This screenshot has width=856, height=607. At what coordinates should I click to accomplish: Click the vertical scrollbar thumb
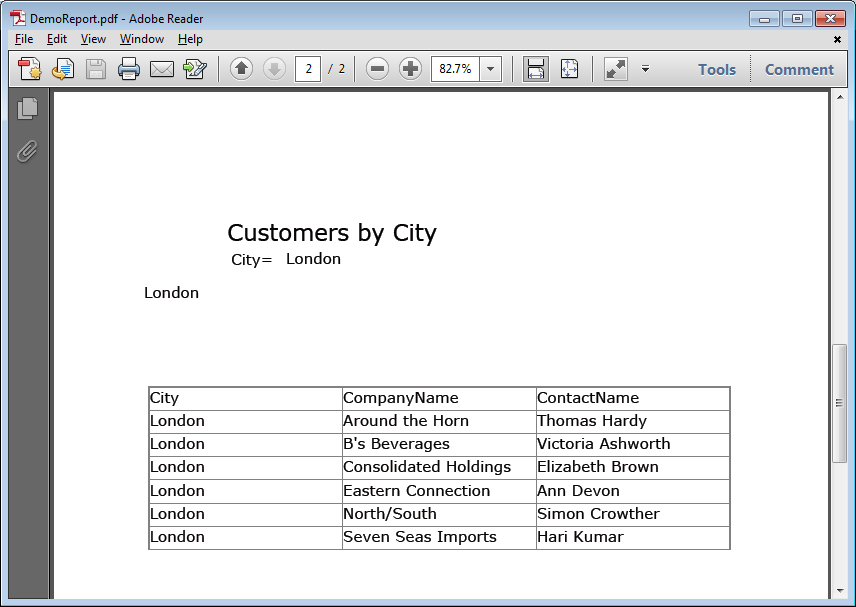click(x=840, y=403)
